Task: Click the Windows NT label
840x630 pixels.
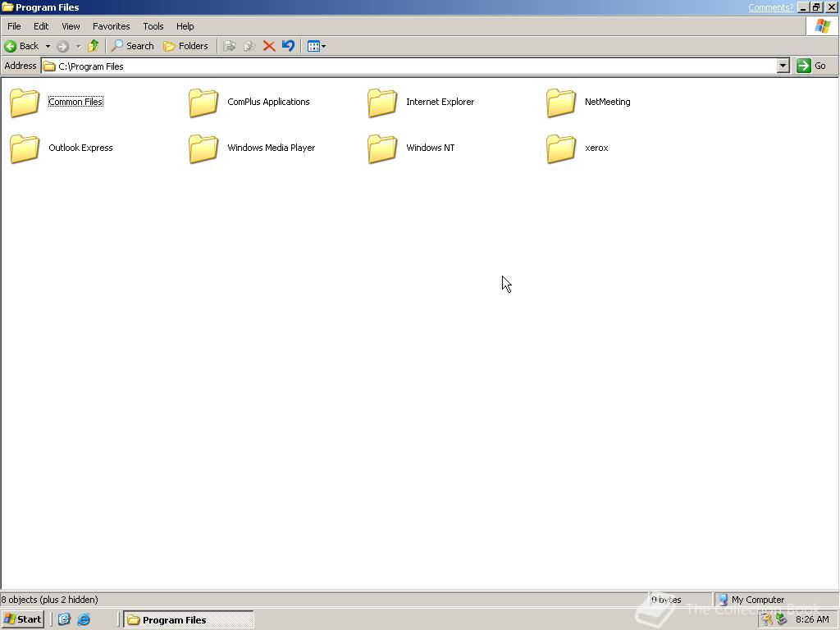Action: click(430, 148)
